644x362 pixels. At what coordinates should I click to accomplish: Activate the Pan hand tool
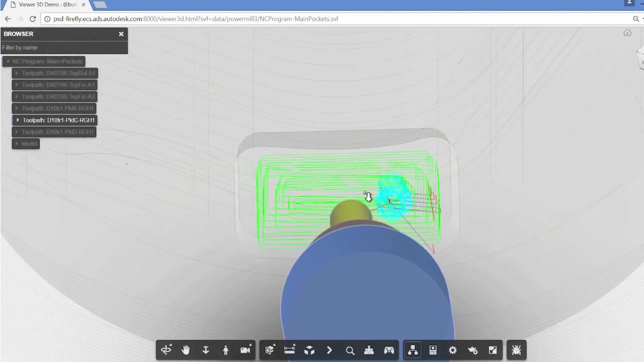tap(186, 350)
